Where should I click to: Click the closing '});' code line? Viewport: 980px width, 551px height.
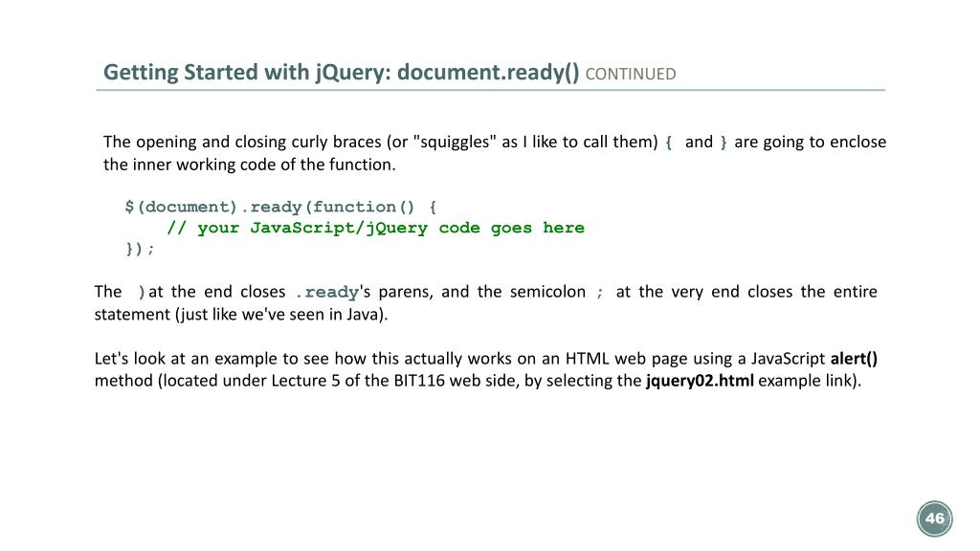click(x=140, y=249)
